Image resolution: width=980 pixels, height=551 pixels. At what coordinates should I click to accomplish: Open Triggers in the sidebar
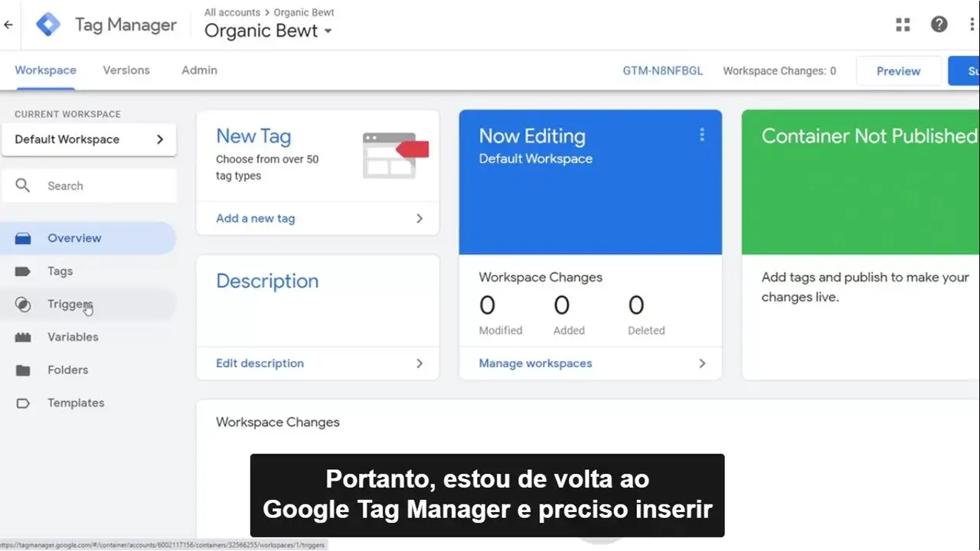(89, 305)
